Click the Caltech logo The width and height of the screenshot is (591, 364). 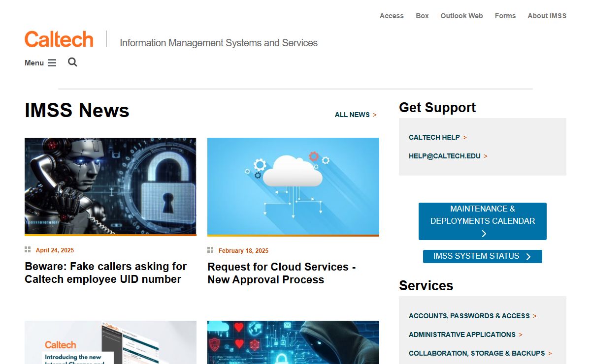click(59, 39)
